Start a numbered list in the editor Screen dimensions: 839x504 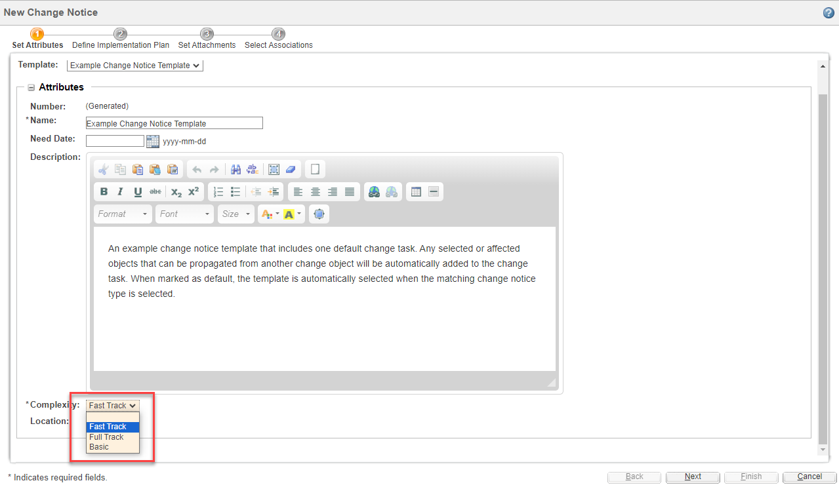(x=218, y=191)
